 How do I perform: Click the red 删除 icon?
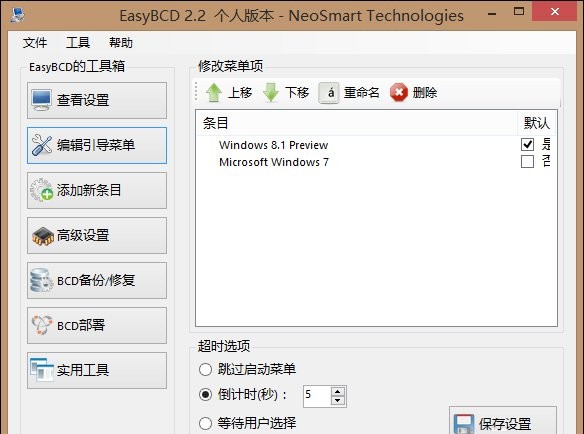pos(399,92)
